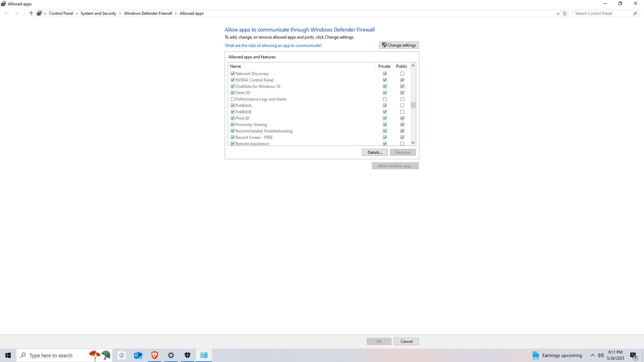Toggle OneNote for Windows 10 Public checkbox
Screen dimensions: 644x362
pos(402,86)
